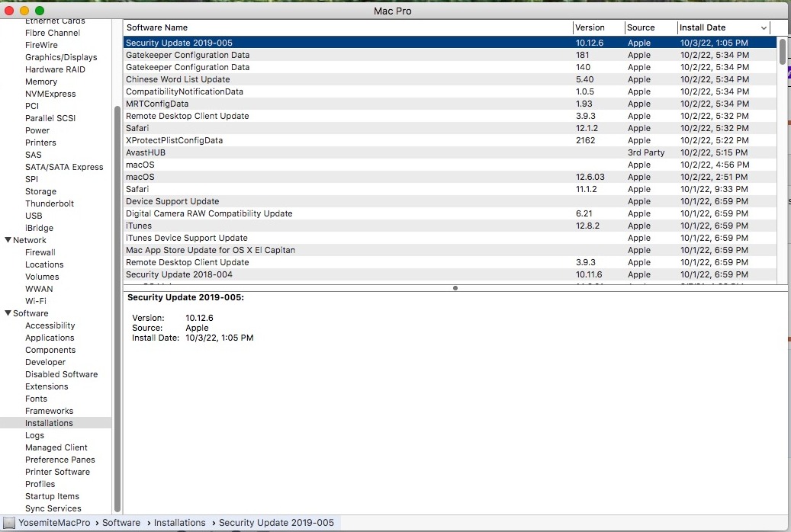This screenshot has width=791, height=532.
Task: Select macOS version 12.6.03 row
Action: (x=450, y=177)
